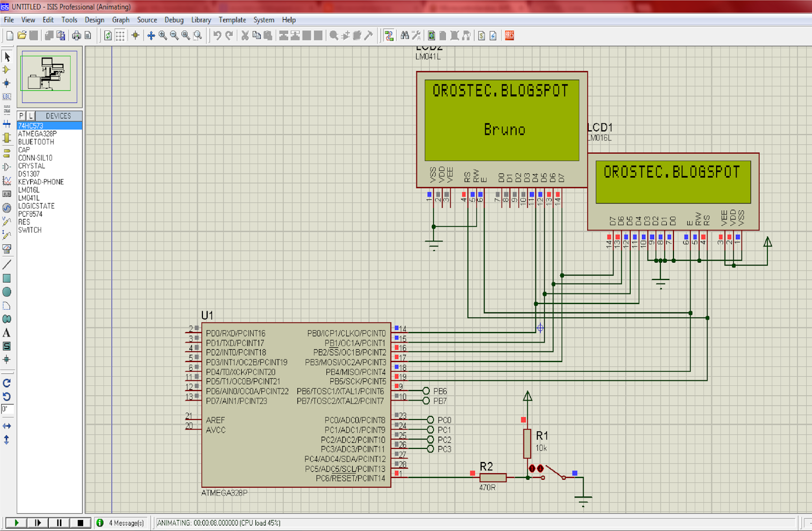Viewport: 812px width, 531px height.
Task: Select ATMEGA328P in the devices list
Action: (38, 134)
